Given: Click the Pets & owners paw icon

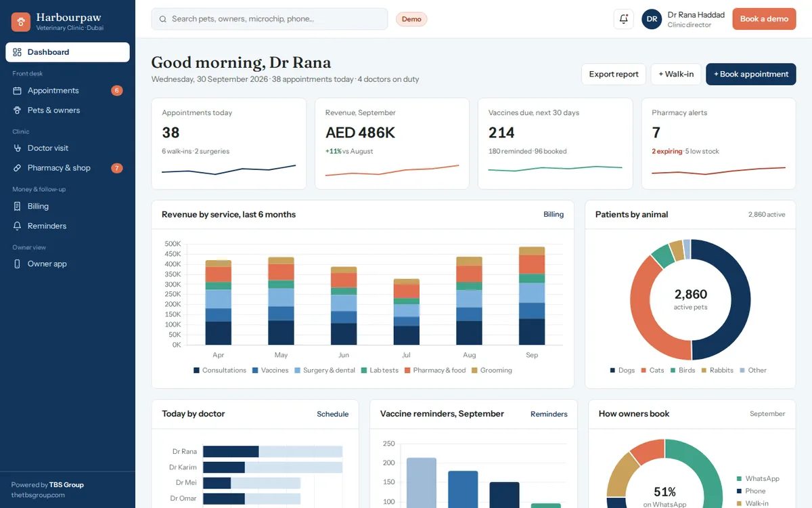Looking at the screenshot, I should pos(18,110).
